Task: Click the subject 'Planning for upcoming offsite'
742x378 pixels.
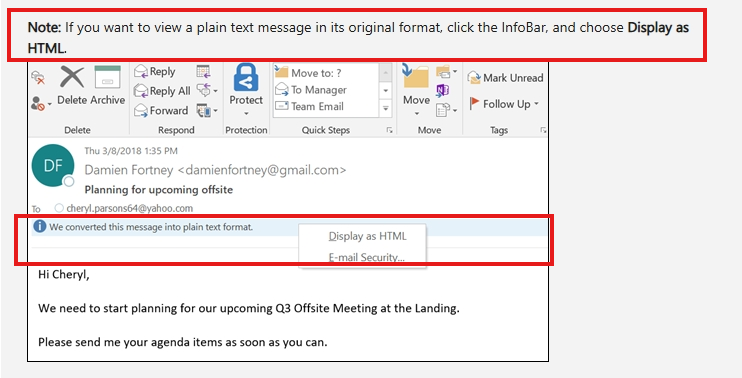Action: coord(159,190)
